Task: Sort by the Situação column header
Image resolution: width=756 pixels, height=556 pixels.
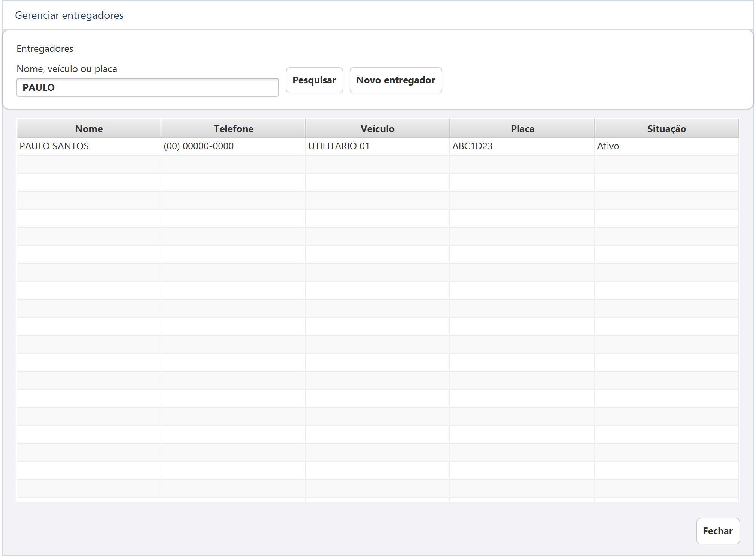Action: tap(666, 129)
